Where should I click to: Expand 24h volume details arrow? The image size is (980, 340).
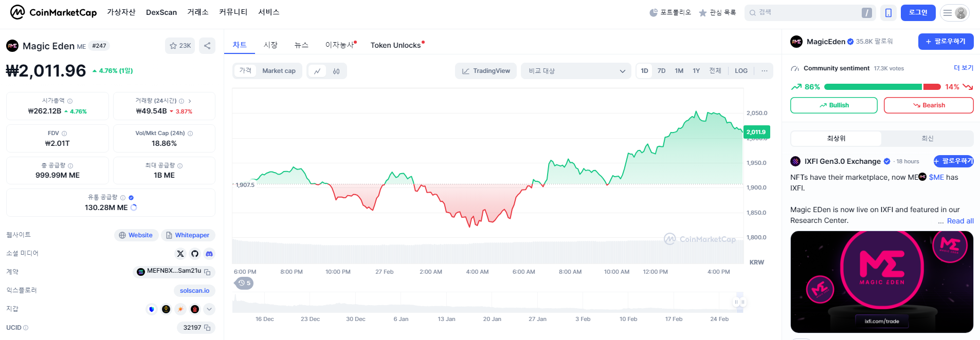[x=190, y=101]
